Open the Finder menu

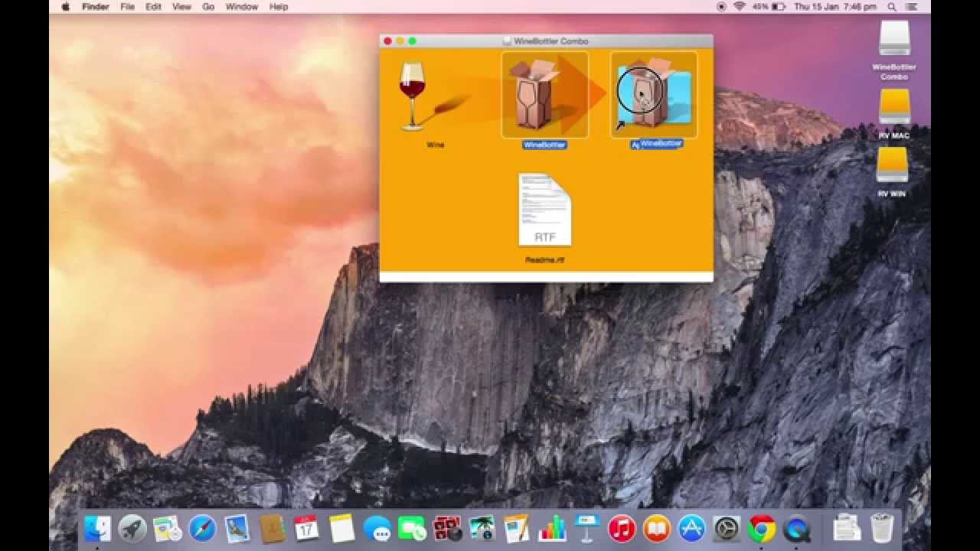[x=96, y=7]
